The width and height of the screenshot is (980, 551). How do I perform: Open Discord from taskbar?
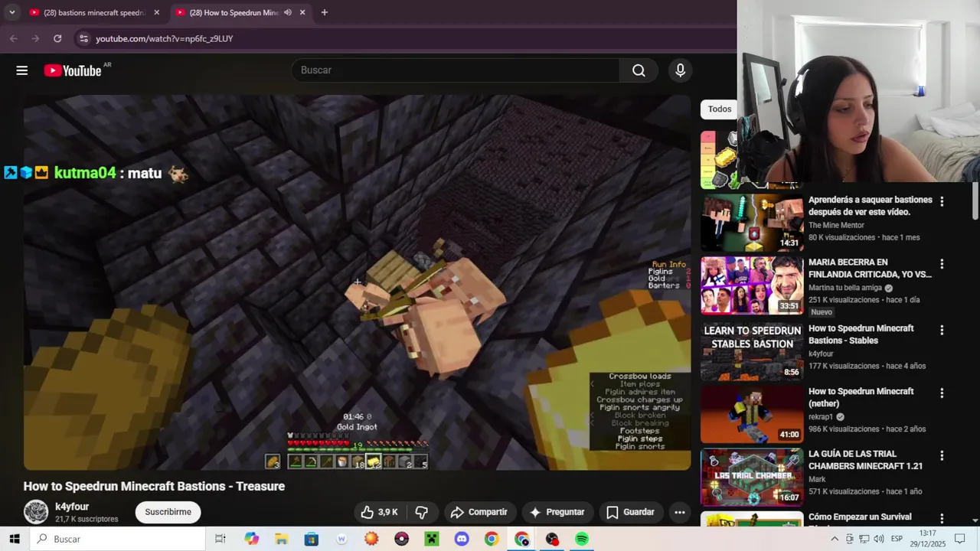pos(461,539)
